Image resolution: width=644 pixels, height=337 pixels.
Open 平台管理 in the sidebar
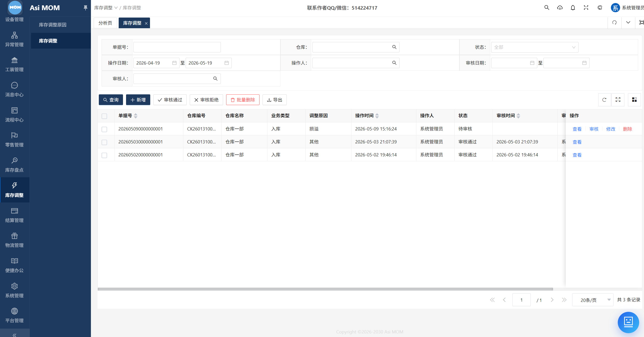[x=15, y=315]
